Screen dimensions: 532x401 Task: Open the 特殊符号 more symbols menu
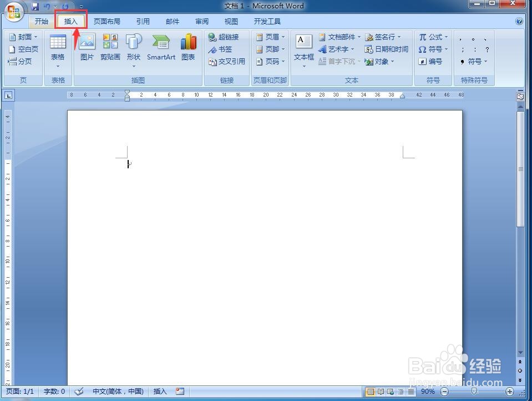click(474, 62)
